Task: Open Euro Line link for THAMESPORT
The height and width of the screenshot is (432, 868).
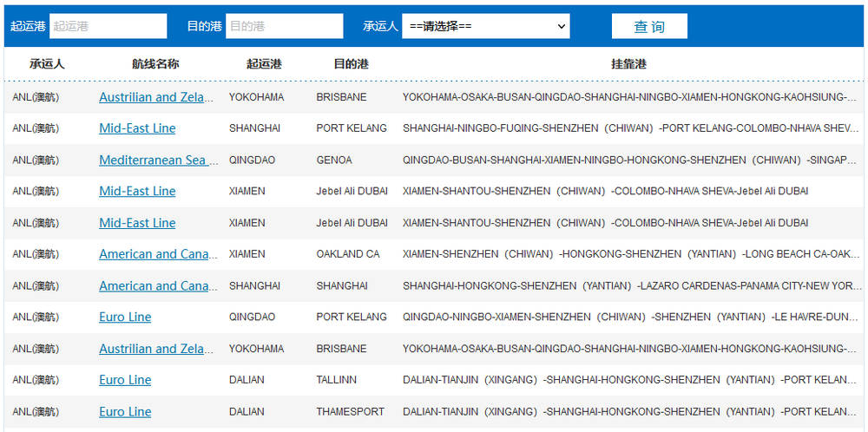Action: 125,411
